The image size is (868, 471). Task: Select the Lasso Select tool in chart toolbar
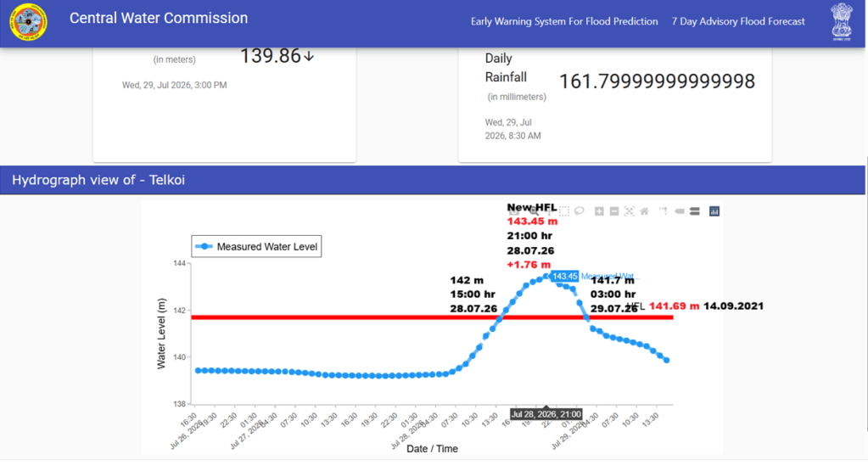(579, 210)
